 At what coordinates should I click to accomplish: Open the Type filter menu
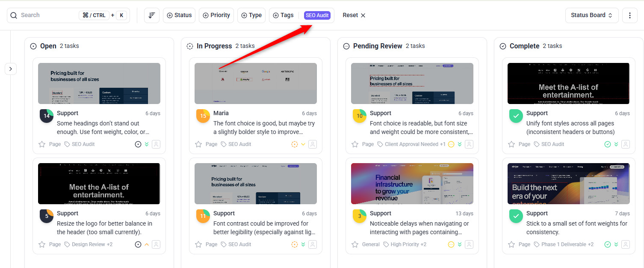tap(251, 15)
